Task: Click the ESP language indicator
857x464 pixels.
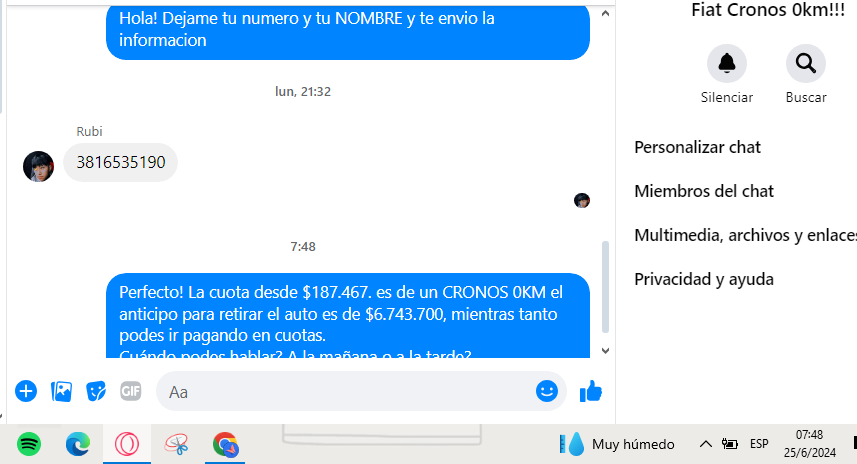Action: 759,444
